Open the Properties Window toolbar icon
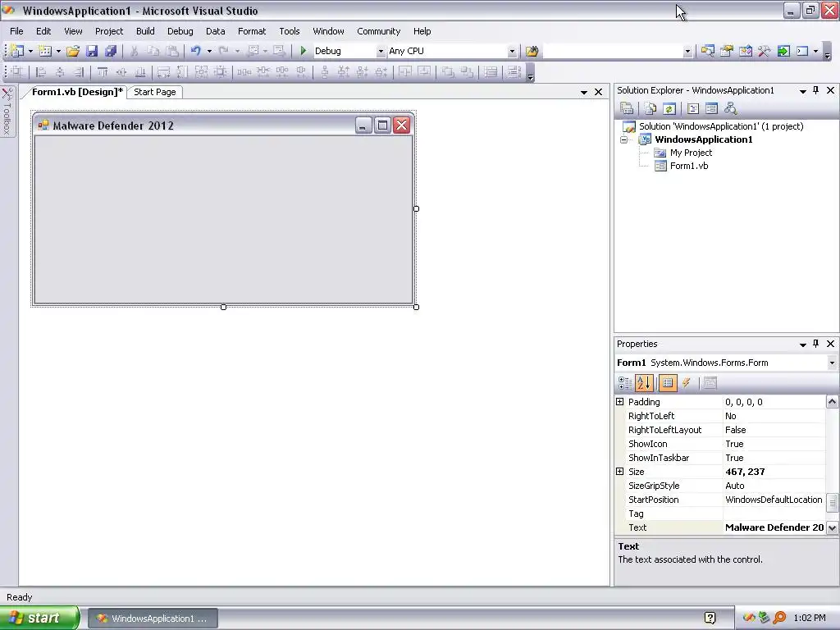840x630 pixels. pos(727,51)
